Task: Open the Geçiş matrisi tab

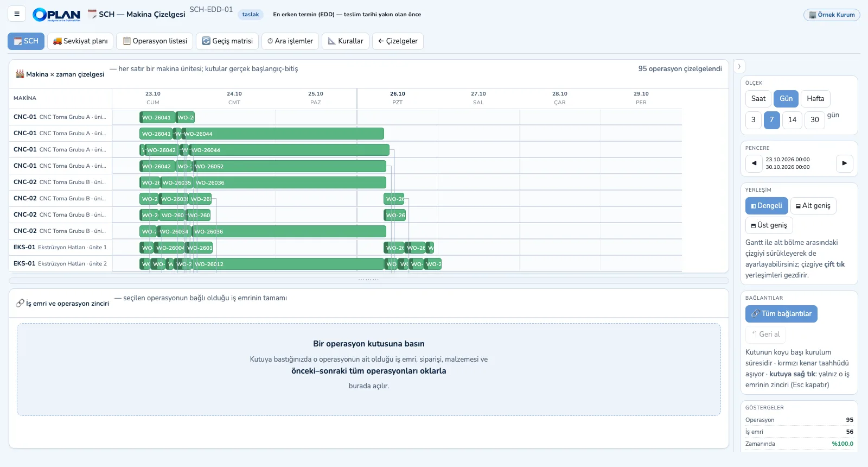Action: click(227, 41)
